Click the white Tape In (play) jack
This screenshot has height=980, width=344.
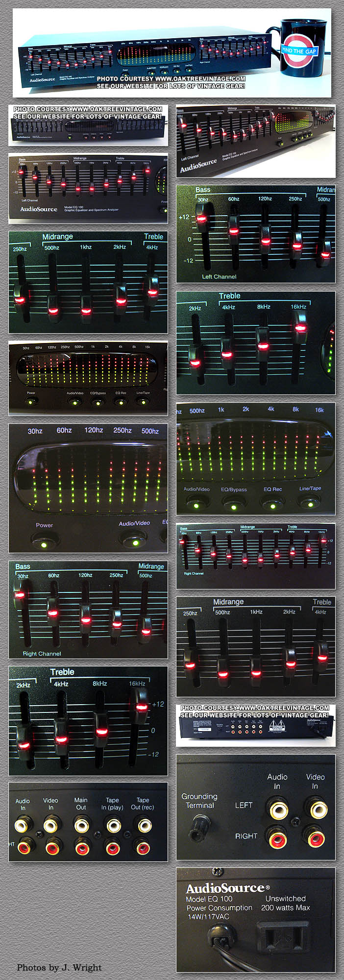click(x=113, y=826)
